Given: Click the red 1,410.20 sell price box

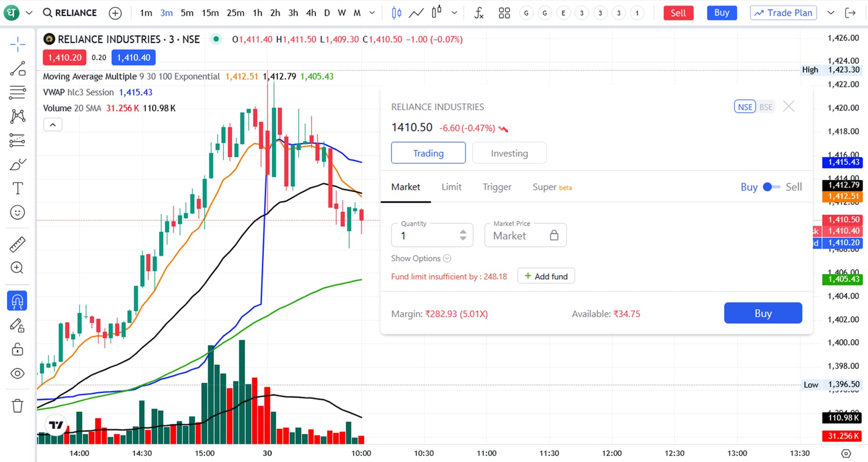Looking at the screenshot, I should pyautogui.click(x=65, y=57).
